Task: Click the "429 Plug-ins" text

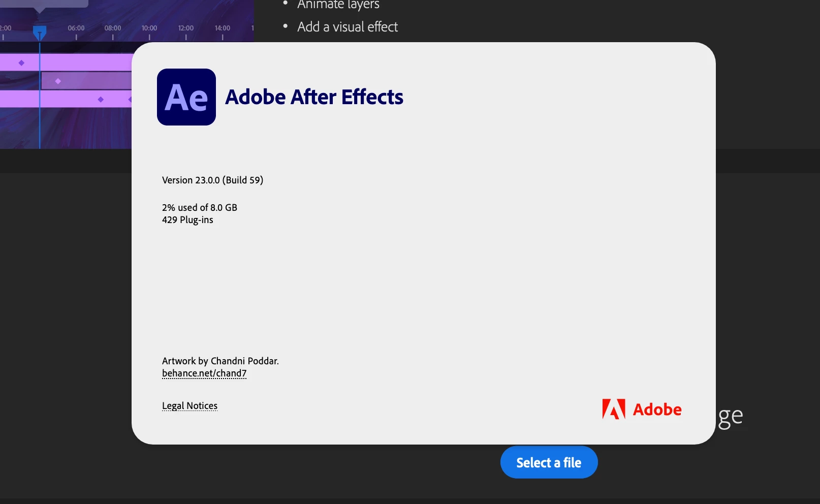Action: click(187, 220)
